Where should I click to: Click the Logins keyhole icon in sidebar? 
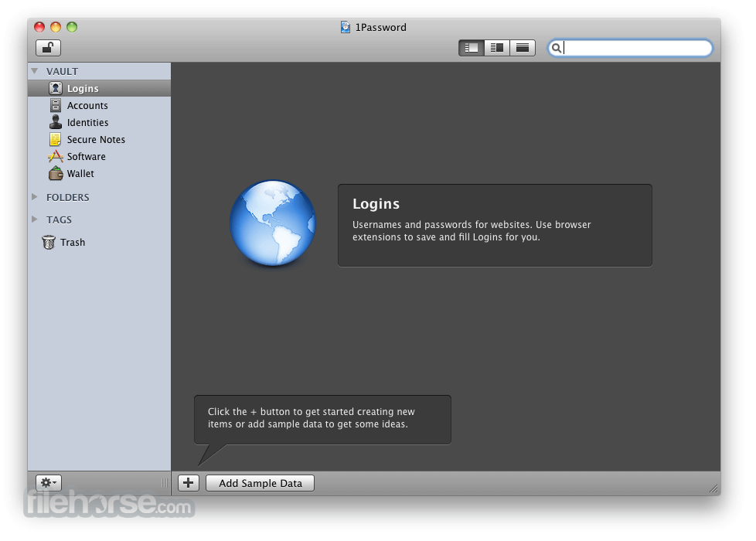(56, 88)
